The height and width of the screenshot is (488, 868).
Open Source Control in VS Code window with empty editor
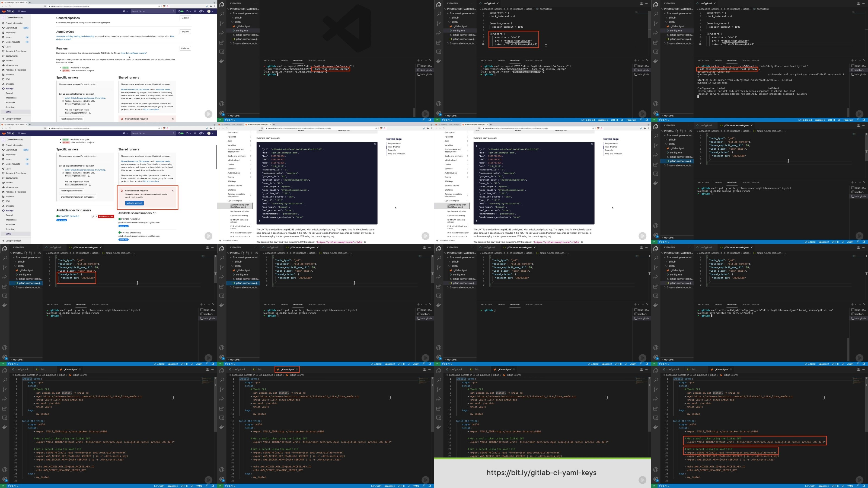click(222, 24)
